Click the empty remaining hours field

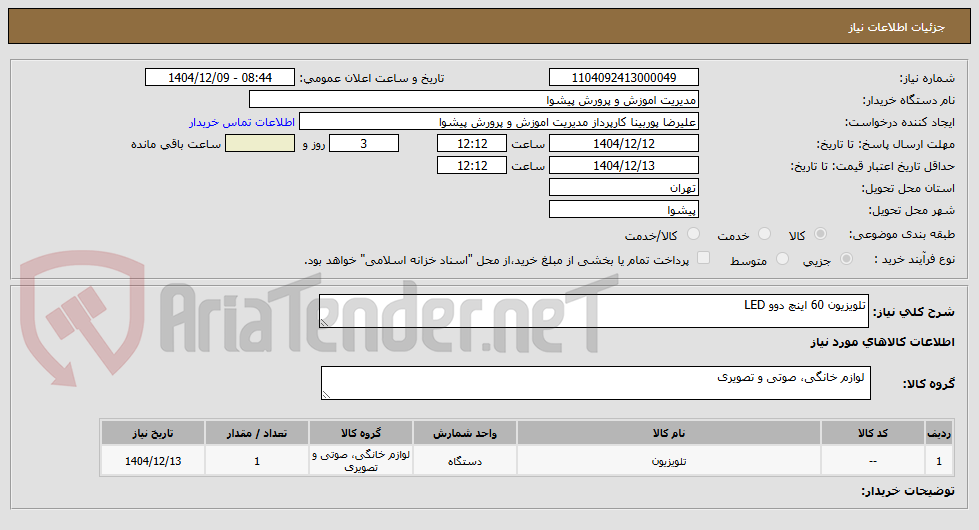coord(260,144)
